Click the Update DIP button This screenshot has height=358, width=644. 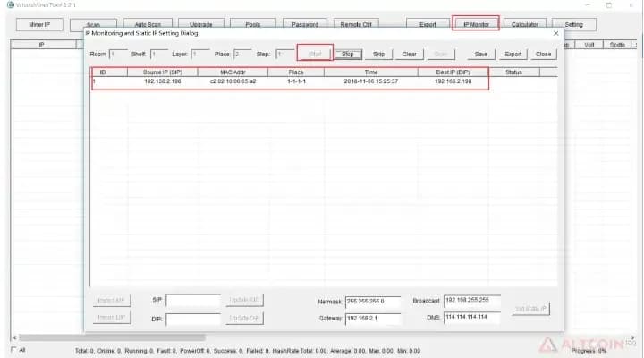coord(244,318)
